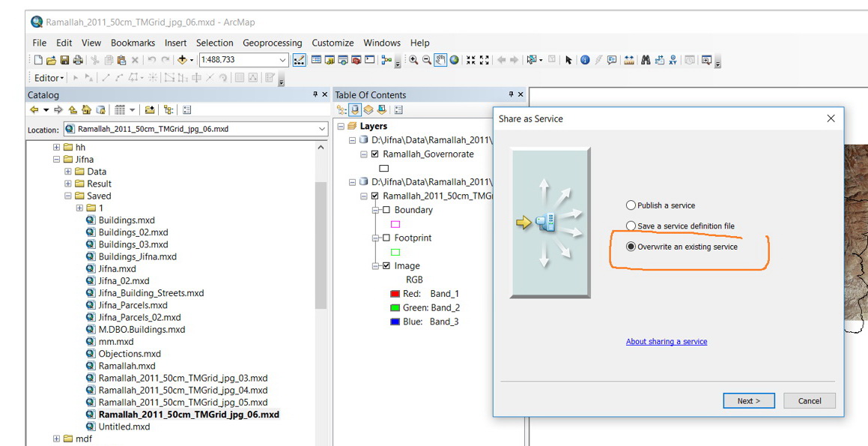Click the Add Data icon
The height and width of the screenshot is (446, 868).
tap(181, 60)
